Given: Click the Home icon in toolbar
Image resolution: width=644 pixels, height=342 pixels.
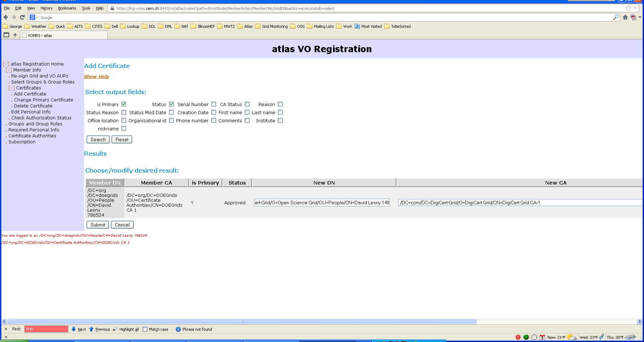Looking at the screenshot, I should (625, 17).
